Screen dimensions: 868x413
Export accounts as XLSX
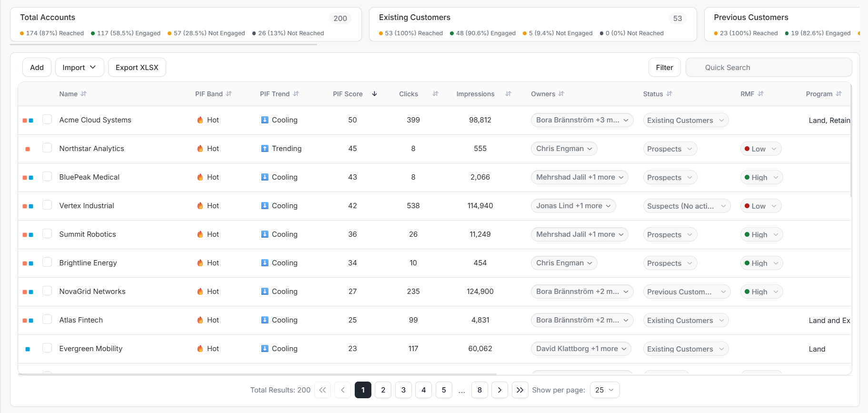pos(137,68)
